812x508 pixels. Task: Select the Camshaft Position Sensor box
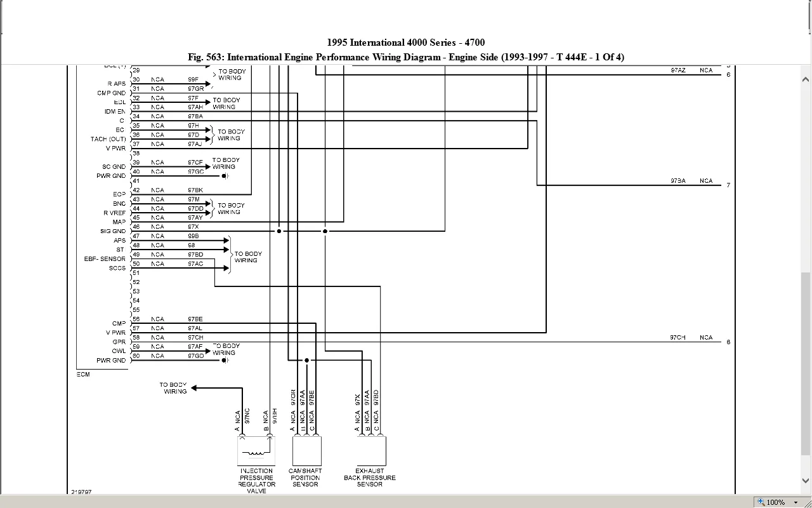[x=306, y=451]
